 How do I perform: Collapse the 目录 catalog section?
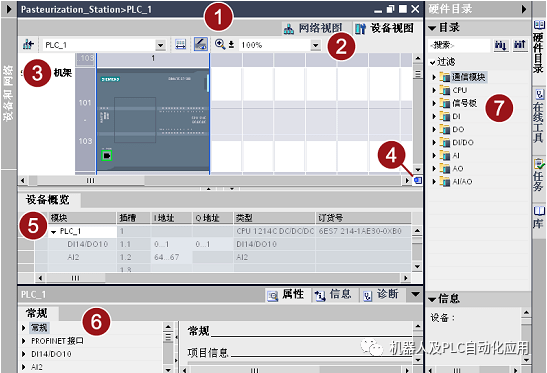tap(432, 28)
